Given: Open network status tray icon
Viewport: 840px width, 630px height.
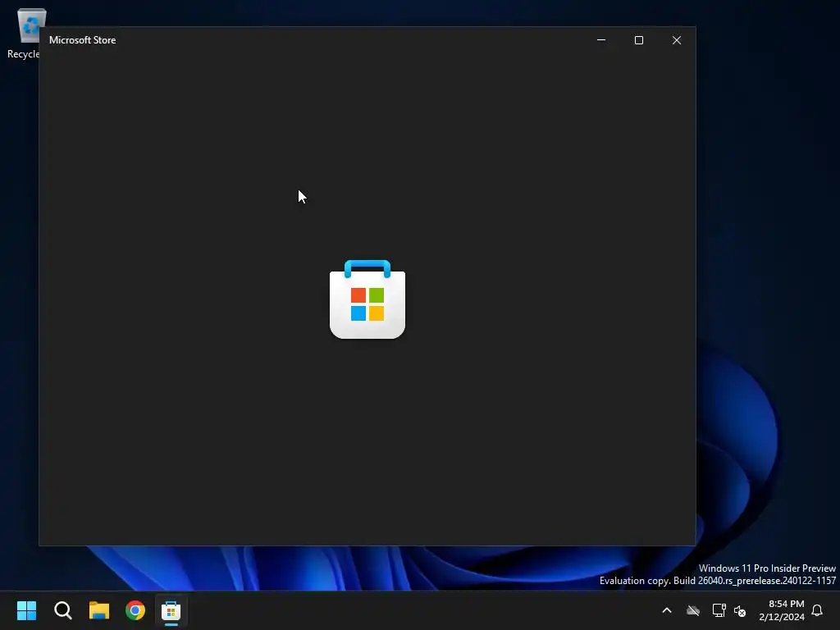Looking at the screenshot, I should (x=719, y=610).
